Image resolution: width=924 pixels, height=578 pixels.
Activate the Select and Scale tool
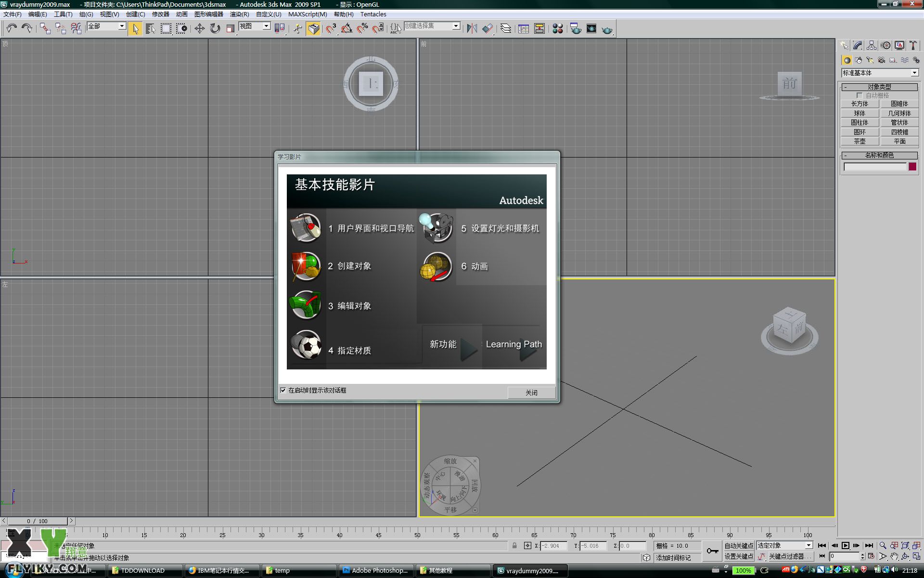point(231,29)
